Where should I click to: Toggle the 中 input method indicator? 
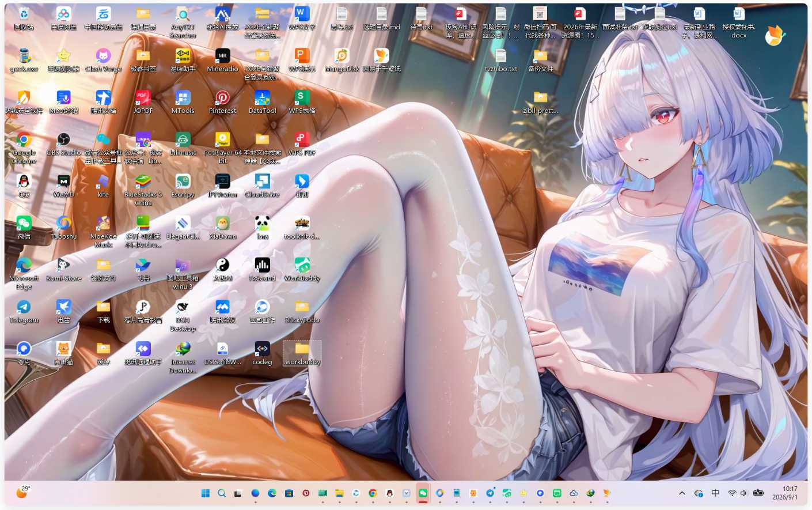point(715,493)
